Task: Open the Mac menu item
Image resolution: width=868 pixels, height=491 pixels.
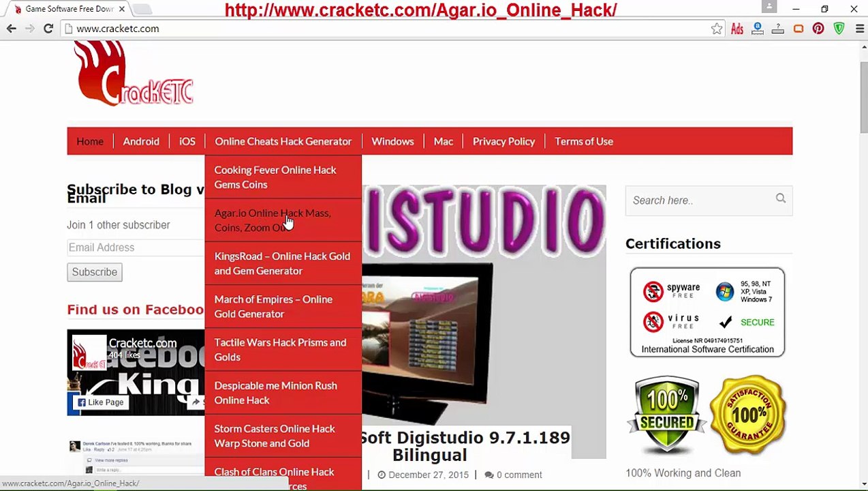Action: 444,141
